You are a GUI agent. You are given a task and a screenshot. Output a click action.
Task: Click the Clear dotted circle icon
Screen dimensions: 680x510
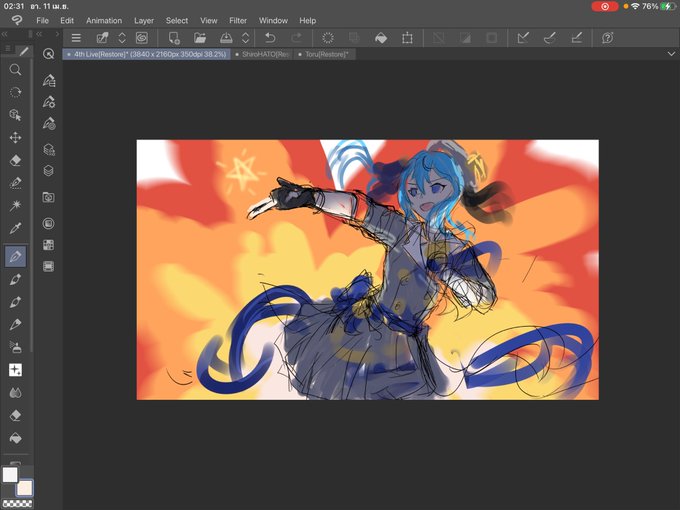click(x=328, y=38)
